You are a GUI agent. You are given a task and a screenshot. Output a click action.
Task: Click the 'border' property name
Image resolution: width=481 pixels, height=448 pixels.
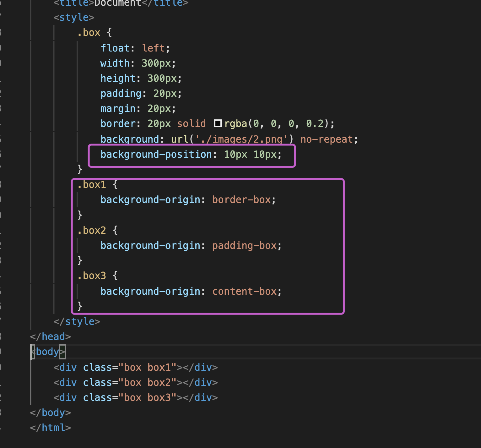click(x=118, y=123)
